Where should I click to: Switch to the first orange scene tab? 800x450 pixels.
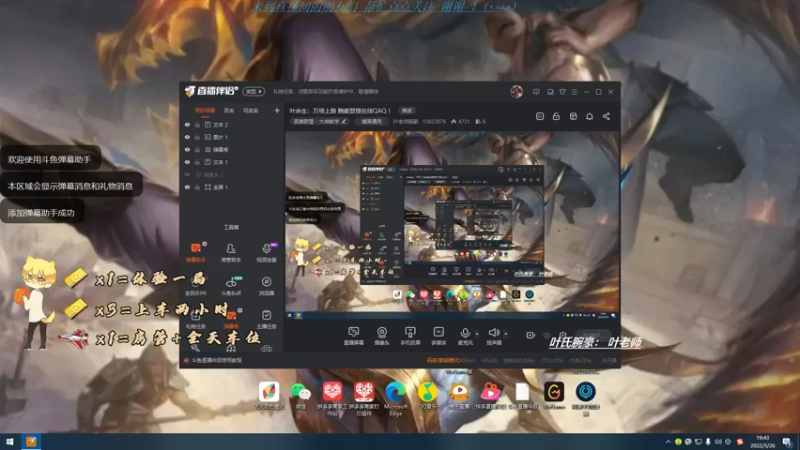point(205,110)
